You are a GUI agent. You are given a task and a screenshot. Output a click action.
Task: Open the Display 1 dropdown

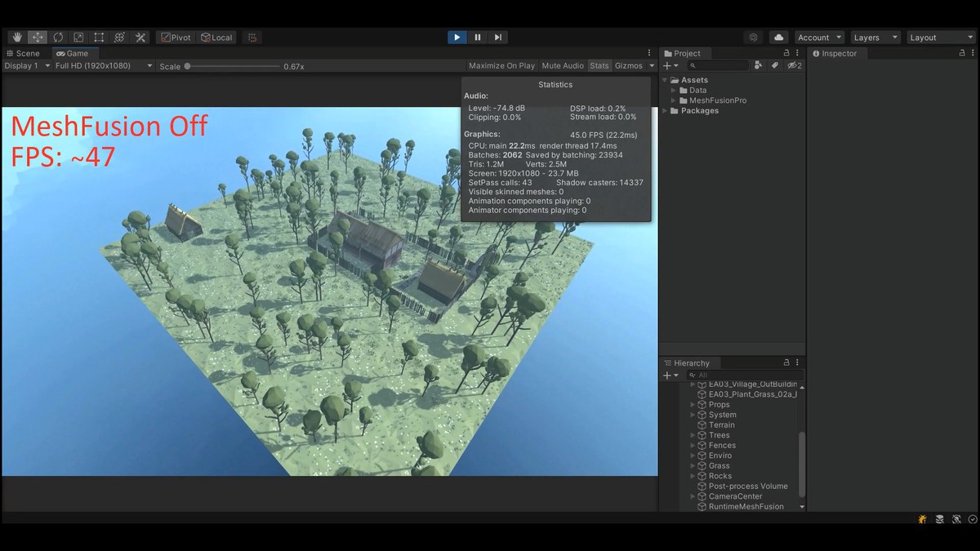pos(27,65)
